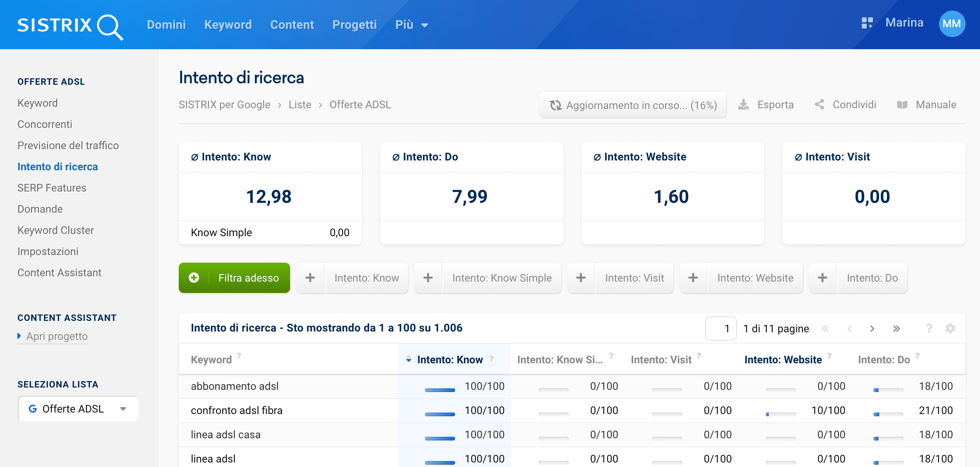Add the Intento: Know filter
The image size is (980, 467).
point(366,278)
